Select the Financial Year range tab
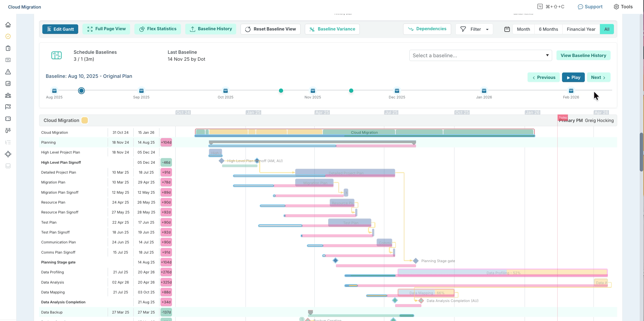The width and height of the screenshot is (644, 321). [x=581, y=29]
